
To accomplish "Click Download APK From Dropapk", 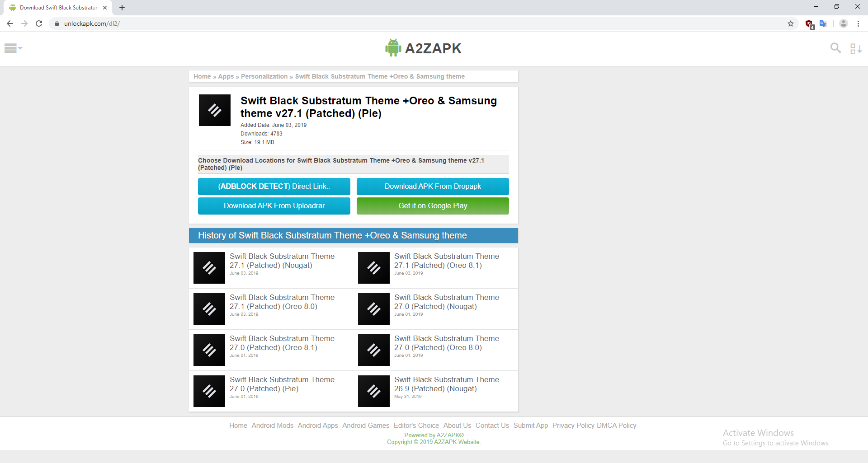I will point(432,186).
